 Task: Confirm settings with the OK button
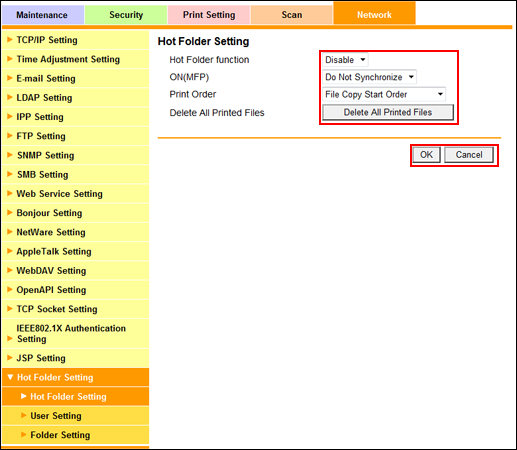pyautogui.click(x=426, y=155)
